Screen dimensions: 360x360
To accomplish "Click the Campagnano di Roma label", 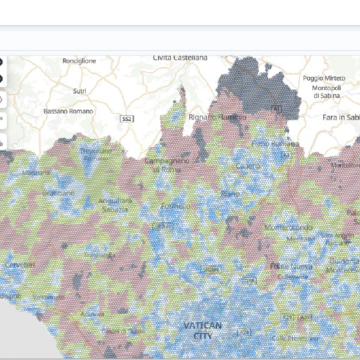I will pos(167,165).
